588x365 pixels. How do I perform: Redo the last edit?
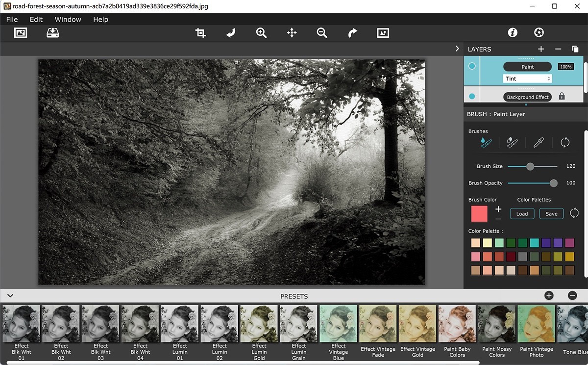coord(352,32)
